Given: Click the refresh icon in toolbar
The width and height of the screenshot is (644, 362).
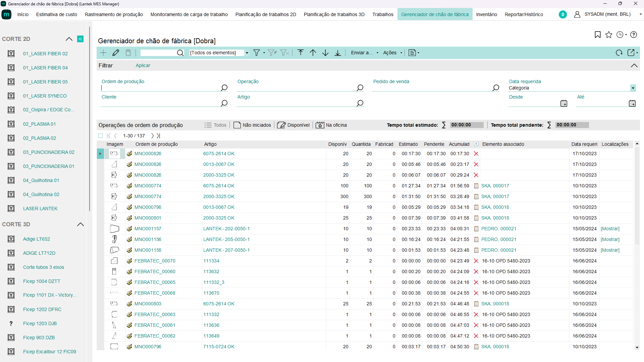Looking at the screenshot, I should click(619, 53).
